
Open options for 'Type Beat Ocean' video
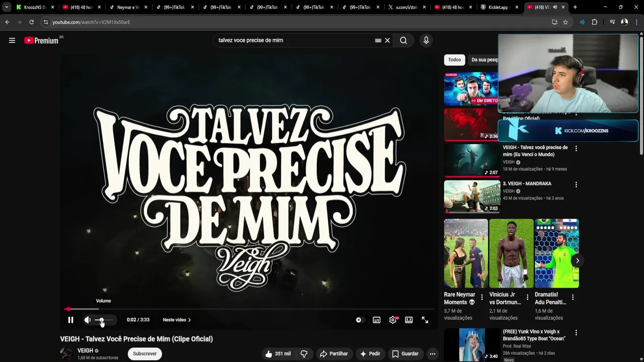(576, 333)
